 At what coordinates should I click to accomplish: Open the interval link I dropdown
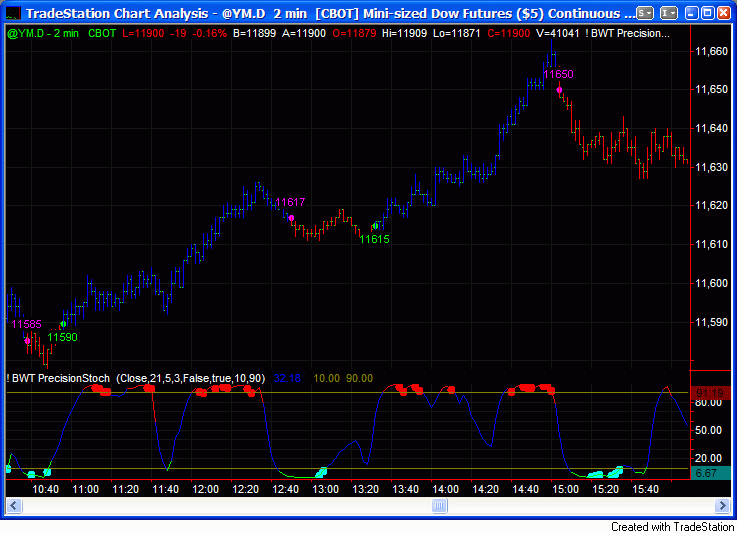click(x=668, y=13)
